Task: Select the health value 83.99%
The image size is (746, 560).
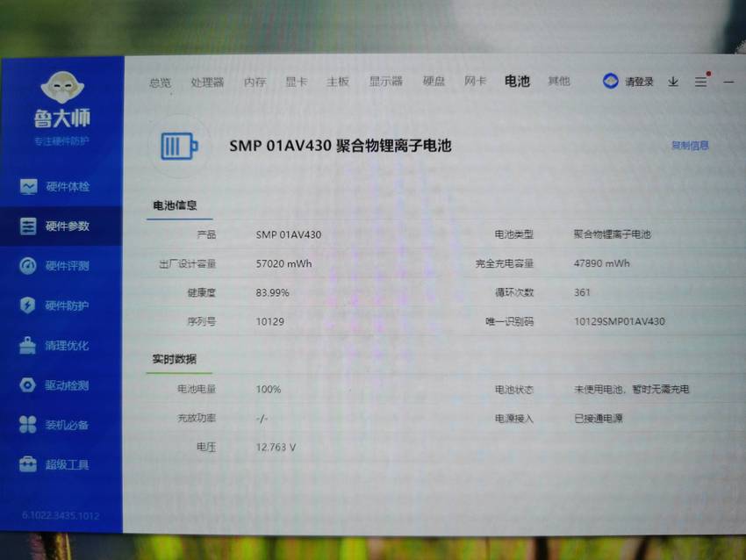Action: pos(272,292)
